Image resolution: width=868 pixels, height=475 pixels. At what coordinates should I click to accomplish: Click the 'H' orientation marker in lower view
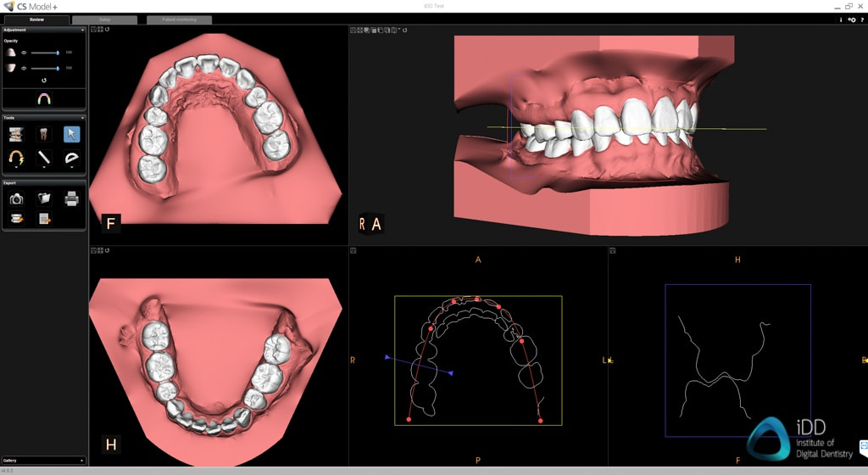click(x=111, y=444)
